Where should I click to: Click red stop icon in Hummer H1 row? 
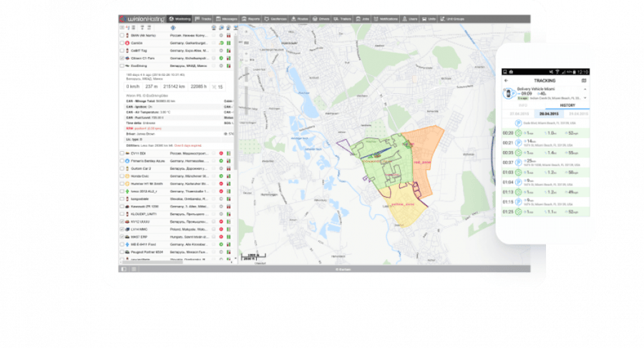coord(221,183)
